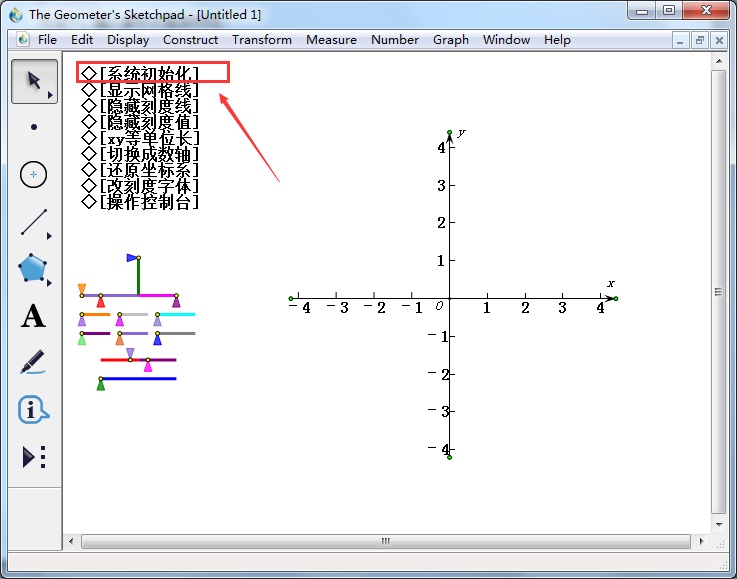This screenshot has width=737, height=579.
Task: Select the Straightedge line tool
Action: pos(34,222)
